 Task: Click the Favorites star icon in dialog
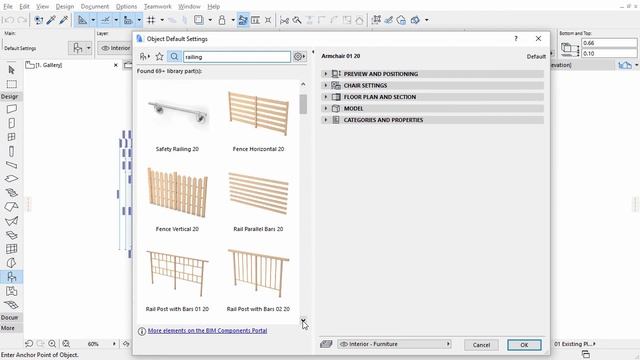(160, 57)
